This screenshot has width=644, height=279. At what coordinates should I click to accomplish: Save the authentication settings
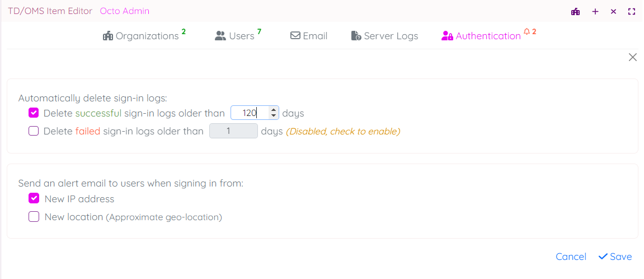point(615,257)
